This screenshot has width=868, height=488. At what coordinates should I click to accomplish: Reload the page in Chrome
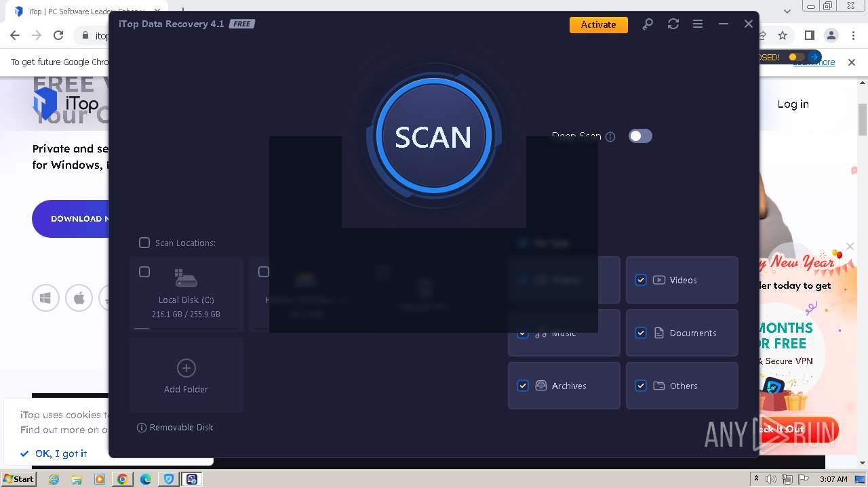coord(58,35)
